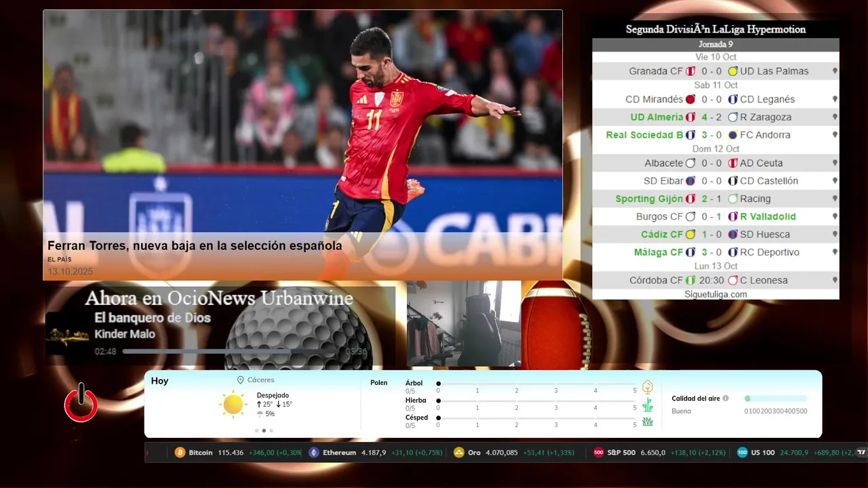Click the song title 'El banquero de Dios'

click(153, 318)
